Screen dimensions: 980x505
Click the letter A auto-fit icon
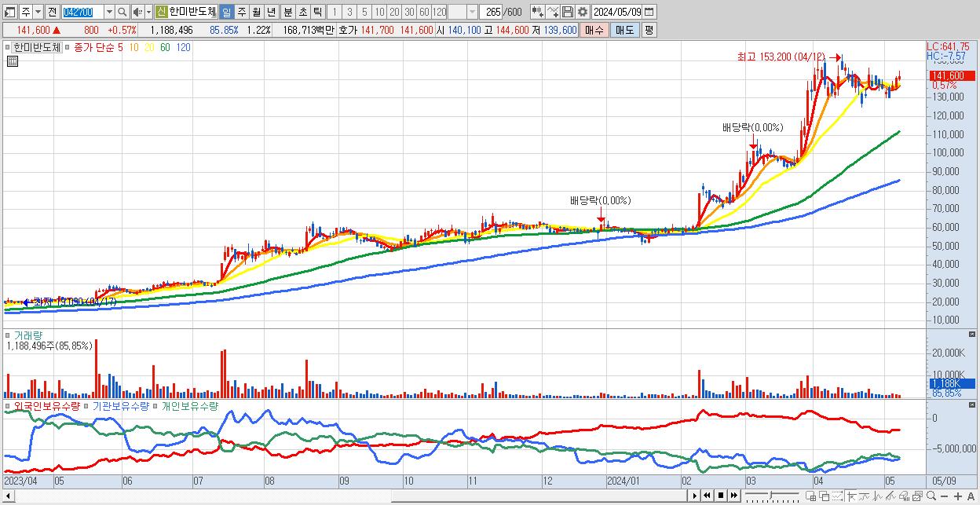971,496
